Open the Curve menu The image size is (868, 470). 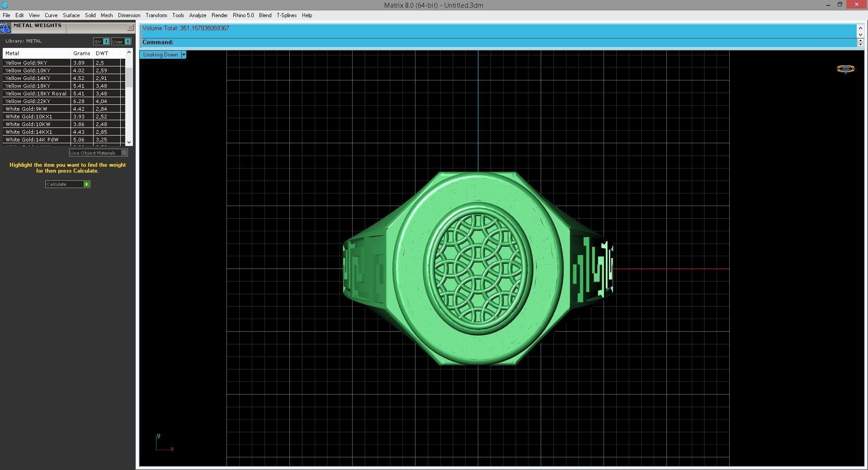(51, 15)
